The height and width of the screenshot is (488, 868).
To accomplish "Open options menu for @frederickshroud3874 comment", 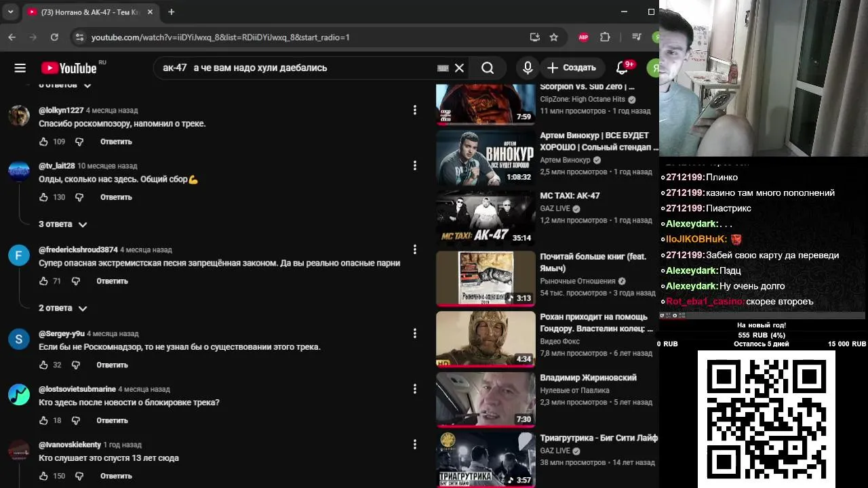I will click(x=415, y=249).
